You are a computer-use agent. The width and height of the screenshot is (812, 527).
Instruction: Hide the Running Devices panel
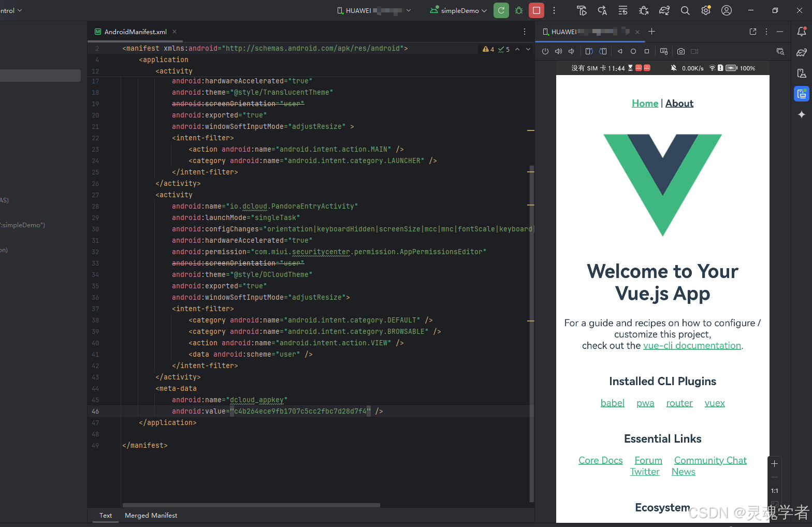pos(780,32)
